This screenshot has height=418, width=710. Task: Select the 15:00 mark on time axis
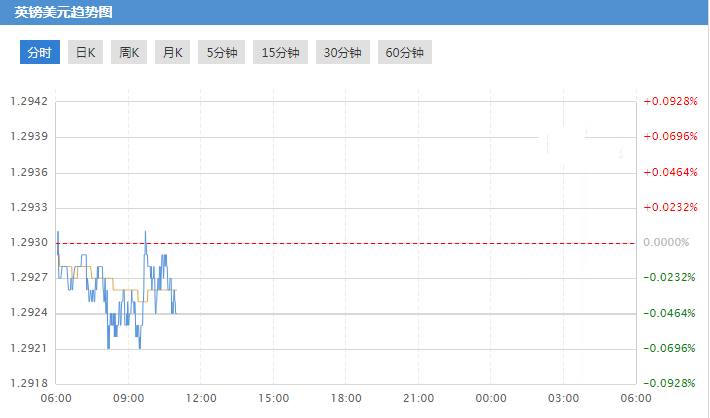[273, 398]
